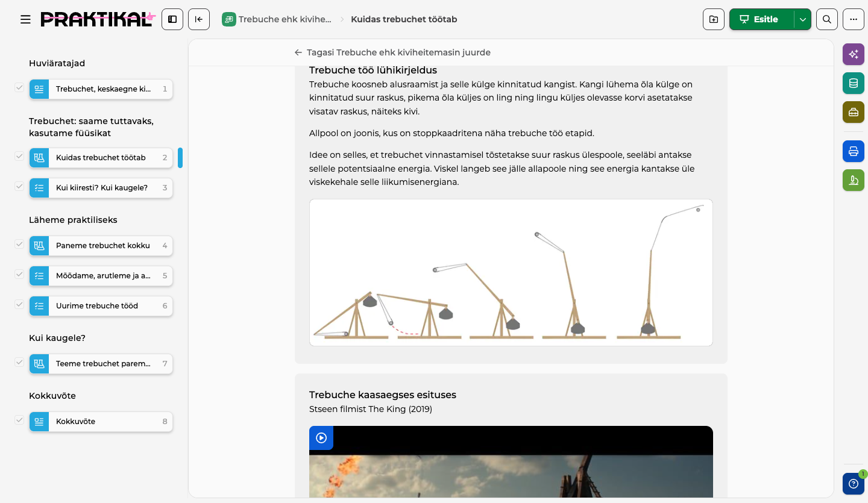This screenshot has height=503, width=868.
Task: Expand the Esitle dropdown arrow
Action: (x=802, y=19)
